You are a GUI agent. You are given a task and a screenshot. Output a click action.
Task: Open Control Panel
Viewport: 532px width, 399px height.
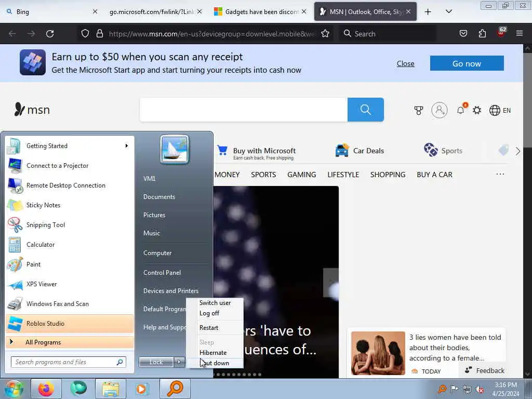(162, 273)
